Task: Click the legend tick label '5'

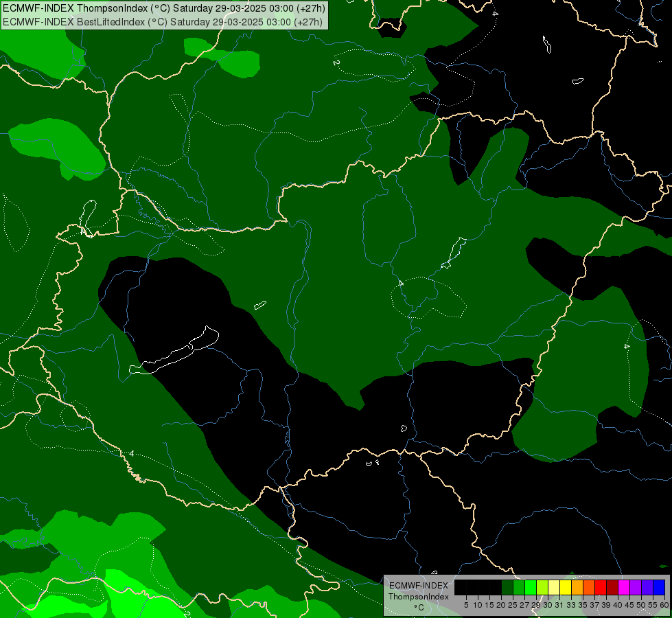Action: [466, 605]
